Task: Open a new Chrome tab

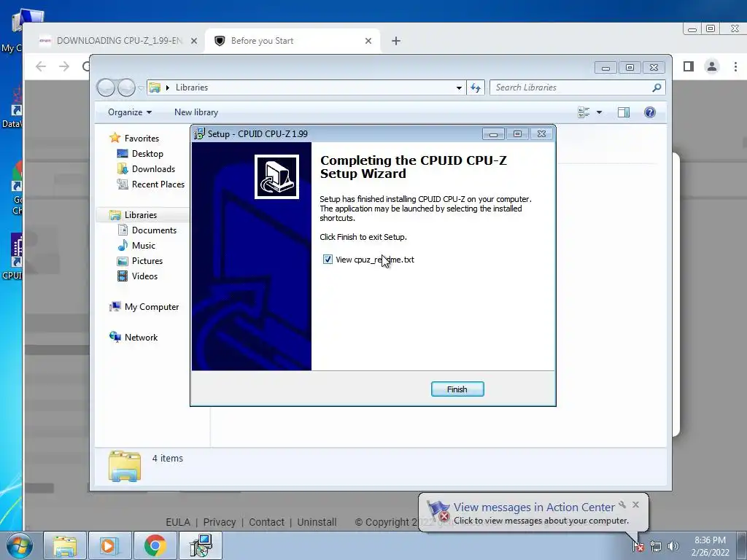Action: pos(396,41)
